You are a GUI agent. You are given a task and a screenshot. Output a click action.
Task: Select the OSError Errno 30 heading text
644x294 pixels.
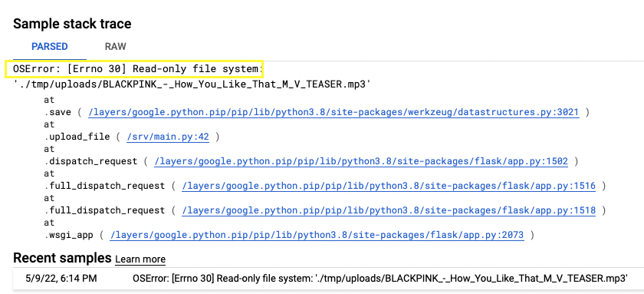point(137,69)
